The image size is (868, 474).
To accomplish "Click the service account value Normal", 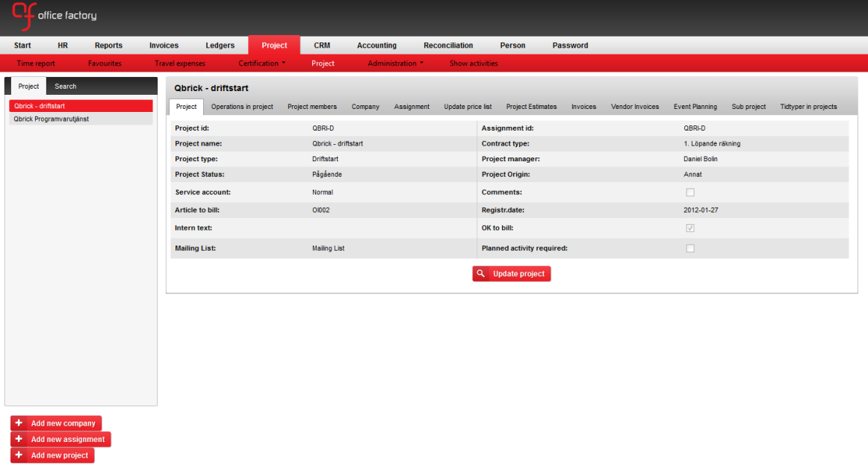I will tap(322, 193).
